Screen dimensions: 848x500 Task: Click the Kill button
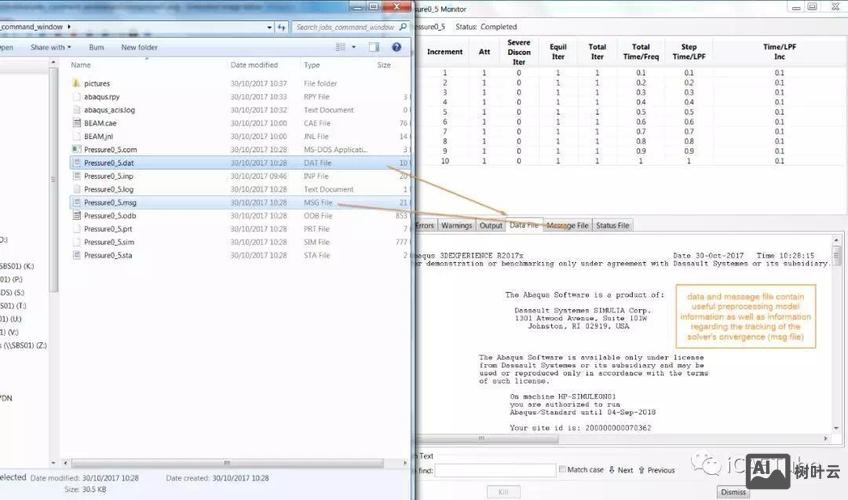pos(504,492)
